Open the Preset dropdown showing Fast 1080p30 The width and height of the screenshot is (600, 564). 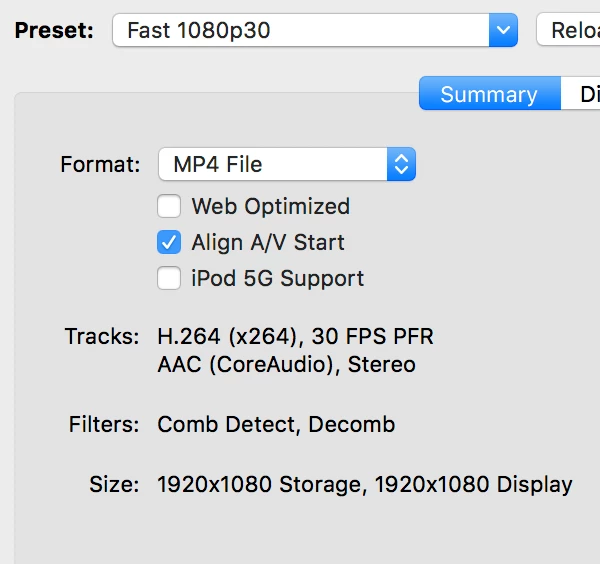pyautogui.click(x=300, y=30)
